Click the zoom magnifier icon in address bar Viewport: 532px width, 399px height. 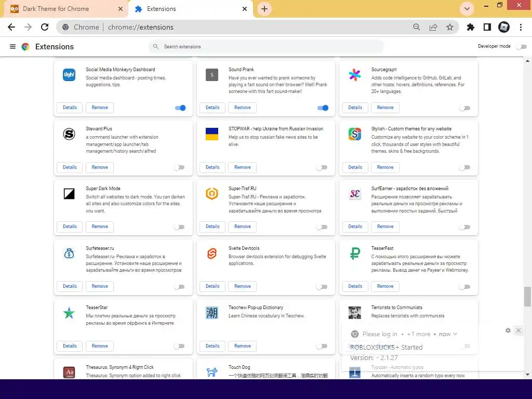(x=416, y=27)
